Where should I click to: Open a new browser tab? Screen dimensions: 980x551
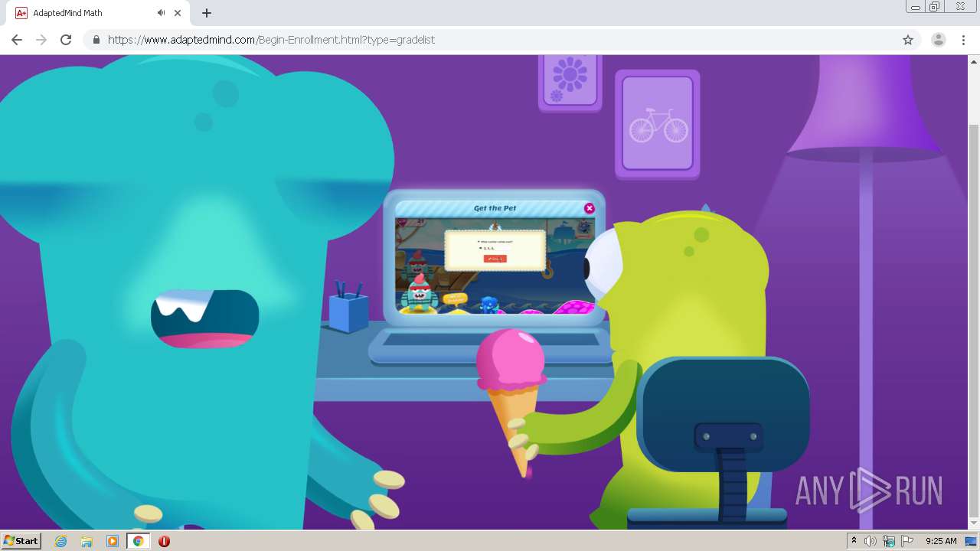click(x=207, y=13)
